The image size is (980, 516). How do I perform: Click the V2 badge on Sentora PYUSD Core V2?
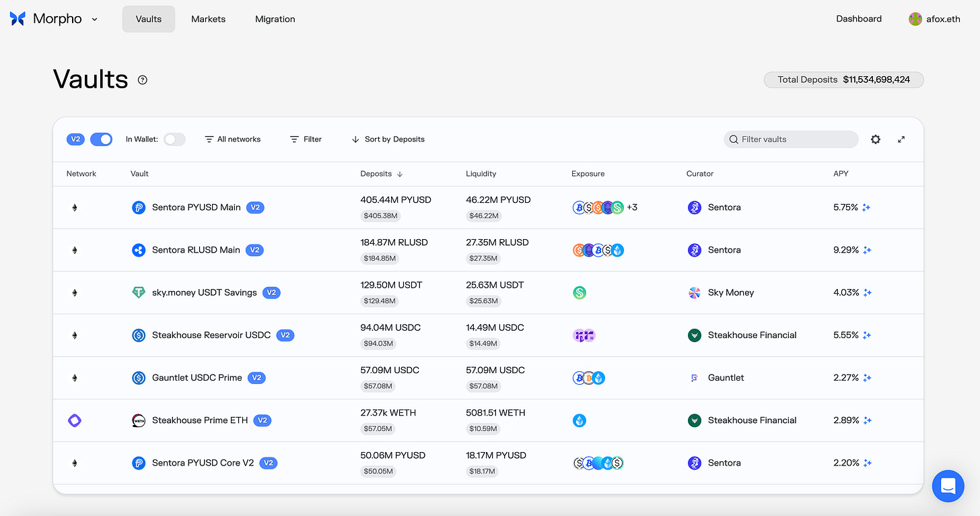click(x=268, y=463)
